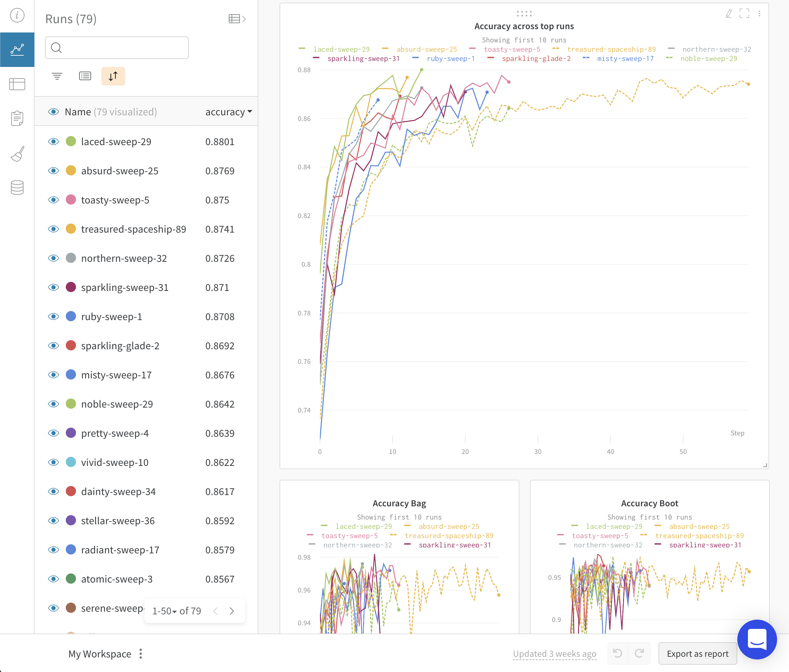Open the runs table view in sidebar

17,84
